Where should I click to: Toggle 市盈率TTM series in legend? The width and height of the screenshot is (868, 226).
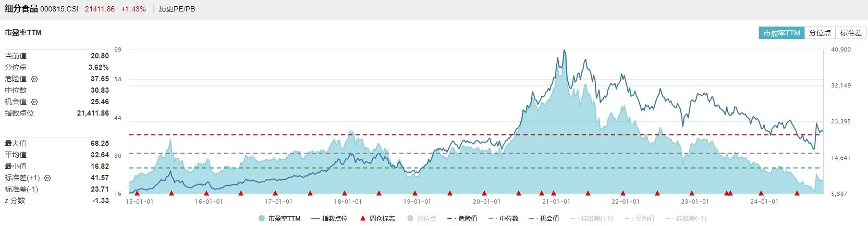279,219
